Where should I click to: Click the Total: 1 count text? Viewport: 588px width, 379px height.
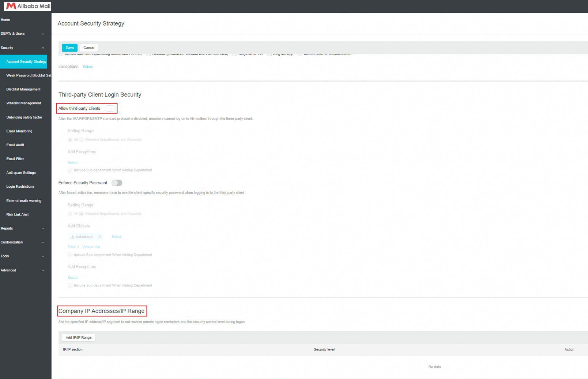click(73, 247)
